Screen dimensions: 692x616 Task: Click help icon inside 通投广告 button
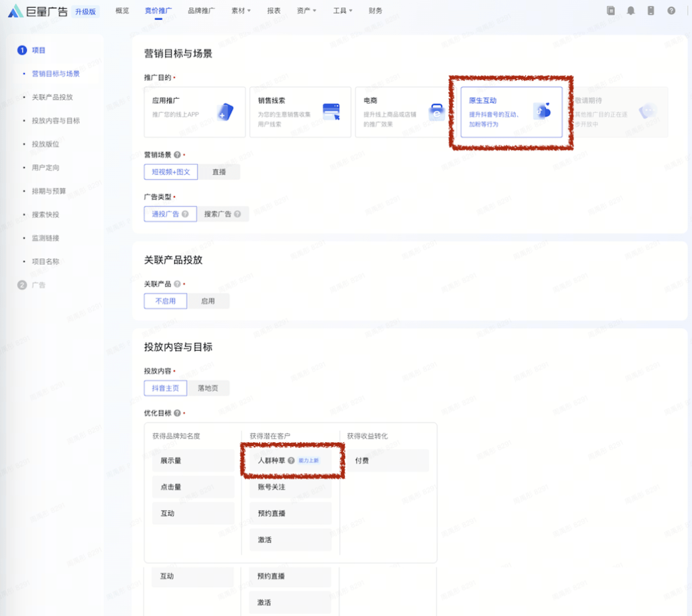185,214
